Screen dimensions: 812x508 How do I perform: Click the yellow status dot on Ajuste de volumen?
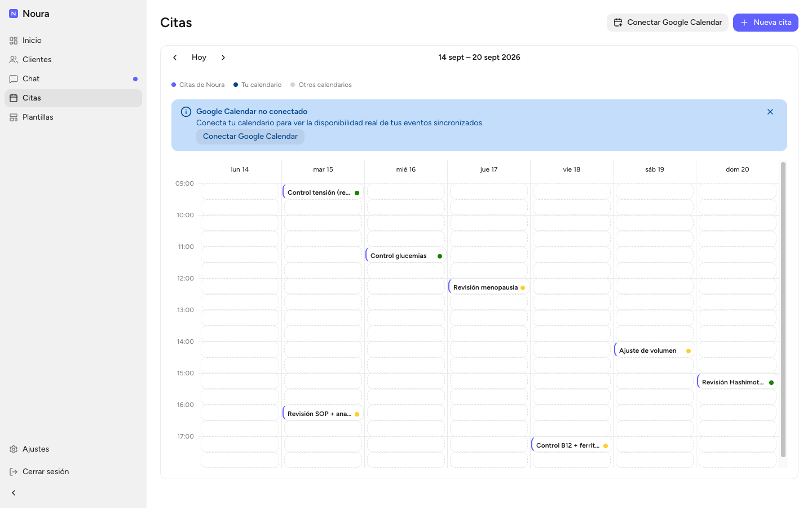[x=689, y=351]
